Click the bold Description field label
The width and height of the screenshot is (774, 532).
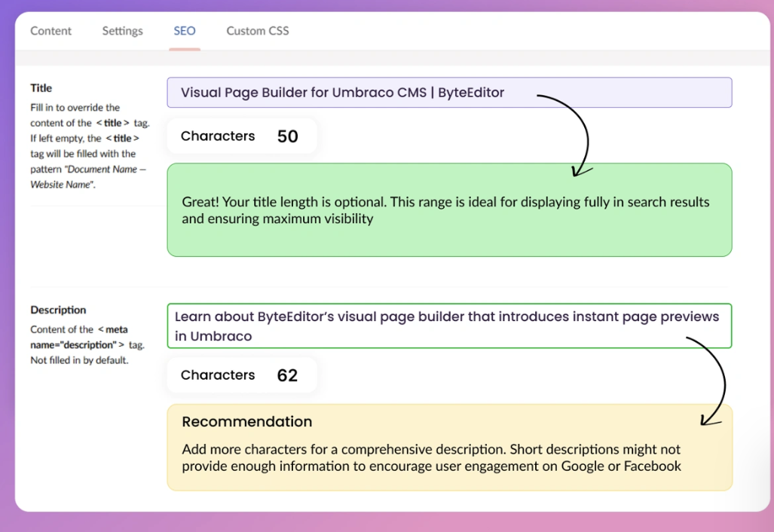point(58,310)
